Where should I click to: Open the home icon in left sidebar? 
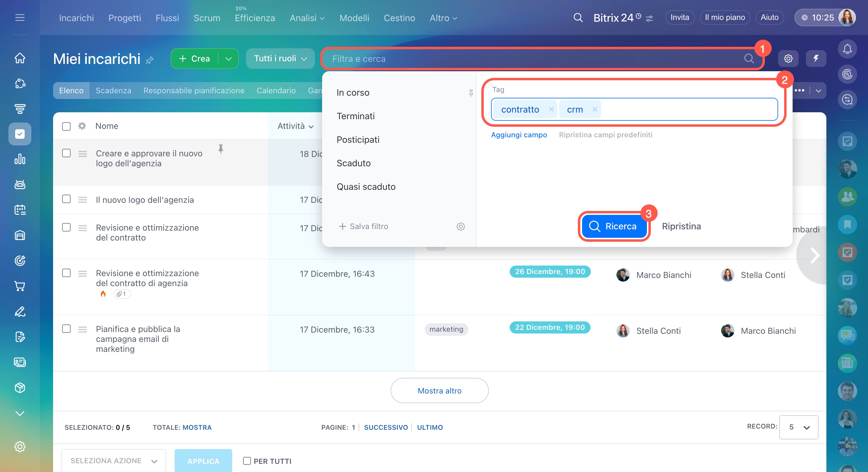pos(20,58)
